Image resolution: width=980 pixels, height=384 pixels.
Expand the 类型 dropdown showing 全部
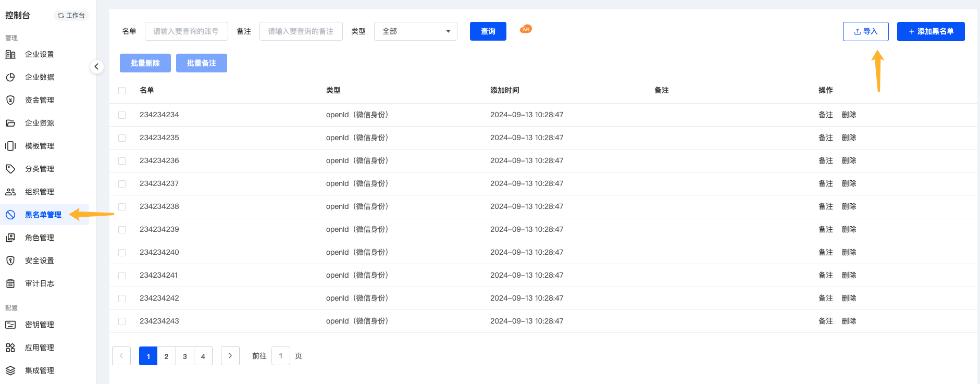tap(415, 31)
